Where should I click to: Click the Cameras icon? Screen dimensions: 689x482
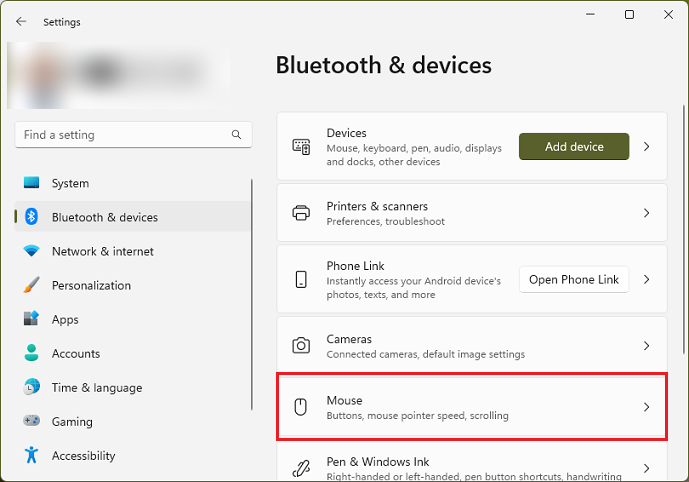click(x=301, y=346)
